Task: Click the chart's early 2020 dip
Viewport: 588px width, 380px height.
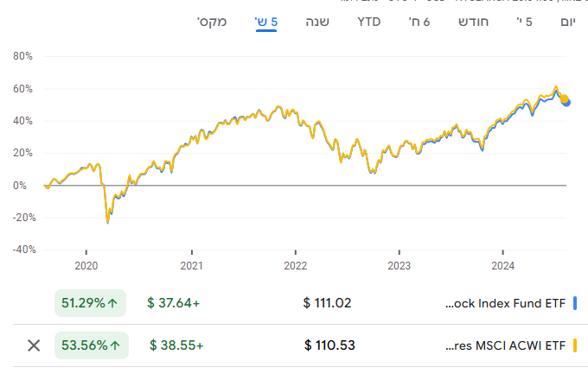Action: [x=108, y=221]
